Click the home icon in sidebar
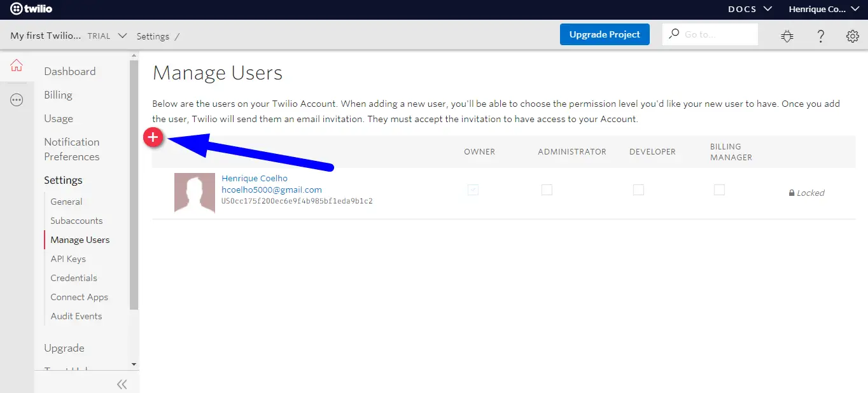The image size is (868, 393). (17, 65)
